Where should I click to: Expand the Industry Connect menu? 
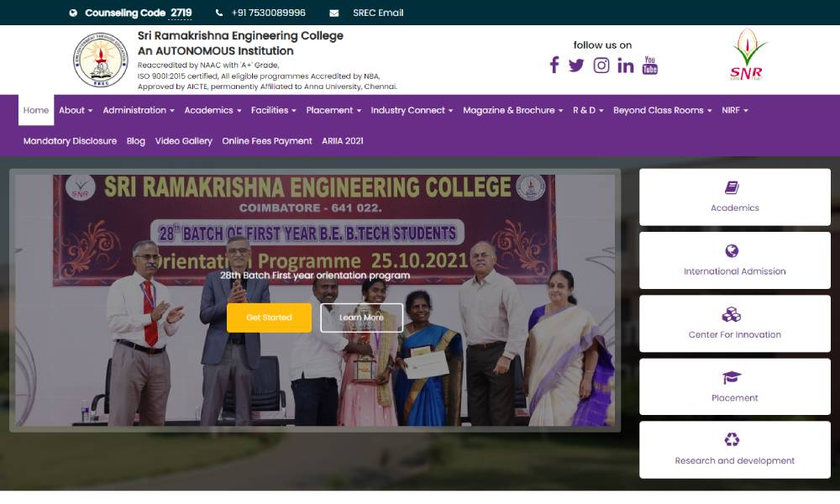412,110
